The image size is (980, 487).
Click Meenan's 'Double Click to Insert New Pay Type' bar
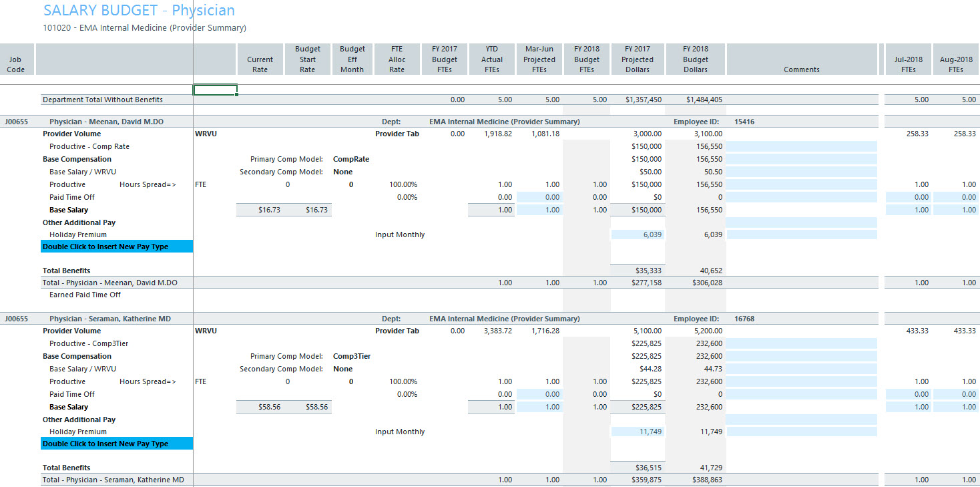pos(117,247)
